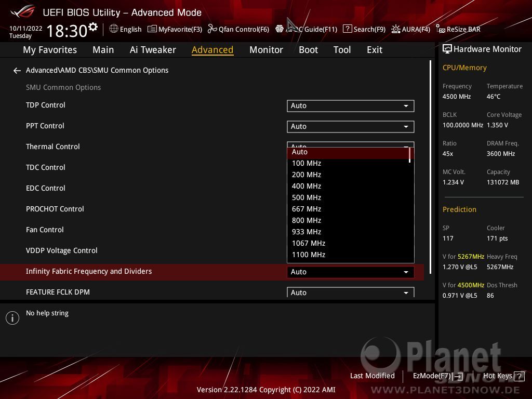Click Search(F9) label
Screen dimensions: 532x399
click(369, 29)
